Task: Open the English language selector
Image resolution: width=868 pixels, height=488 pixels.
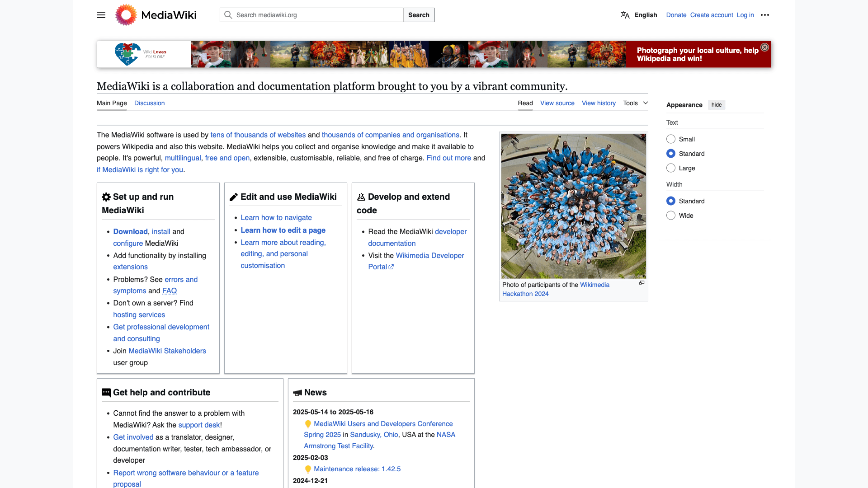Action: pyautogui.click(x=639, y=15)
